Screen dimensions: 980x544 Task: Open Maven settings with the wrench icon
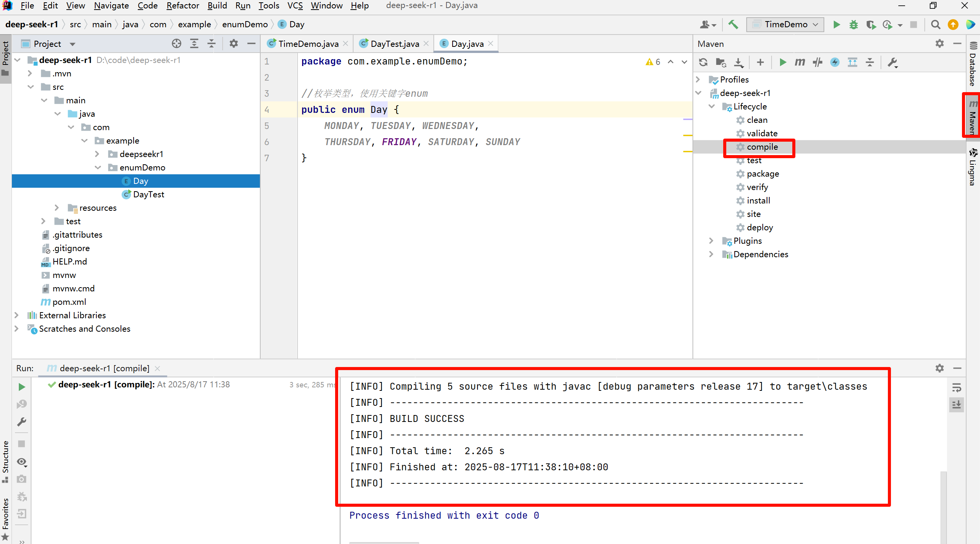tap(892, 62)
